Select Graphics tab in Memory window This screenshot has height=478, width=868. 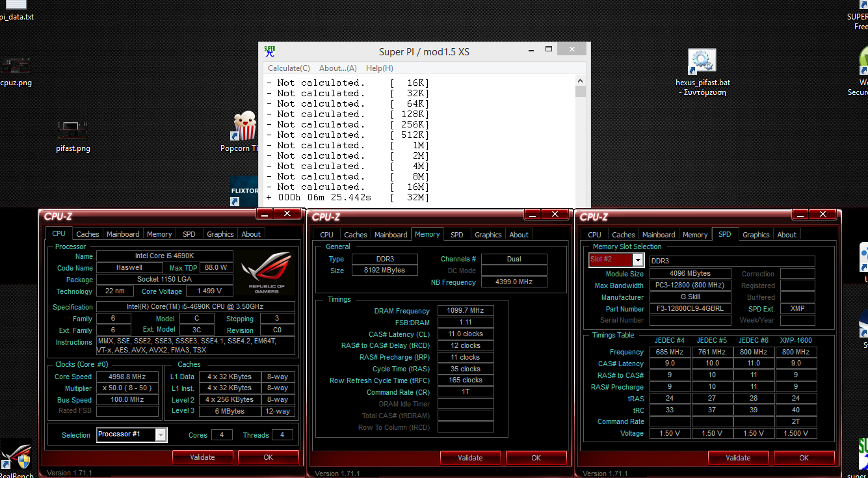488,235
